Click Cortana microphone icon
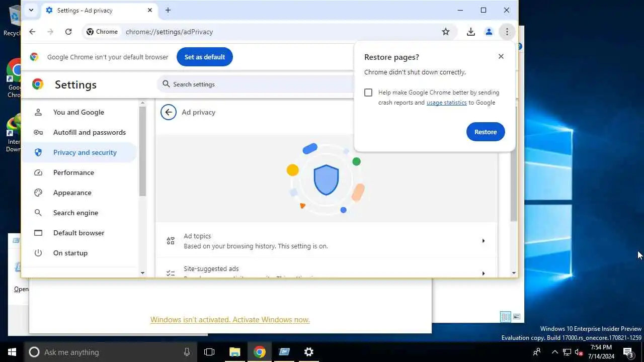This screenshot has height=362, width=644. click(x=187, y=352)
